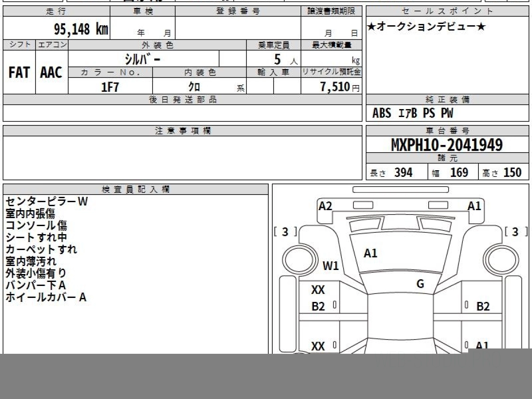Click the color number 1F7

coord(110,87)
